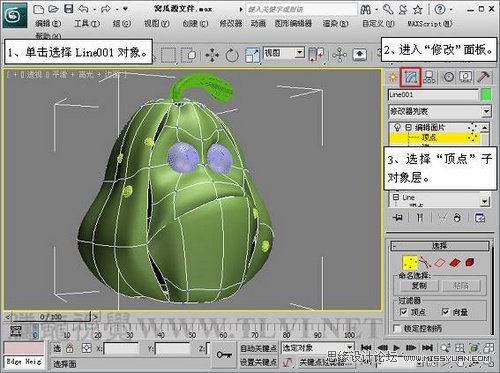Image resolution: width=500 pixels, height=373 pixels.
Task: Open the MAXScript(M) menu
Action: [x=430, y=24]
